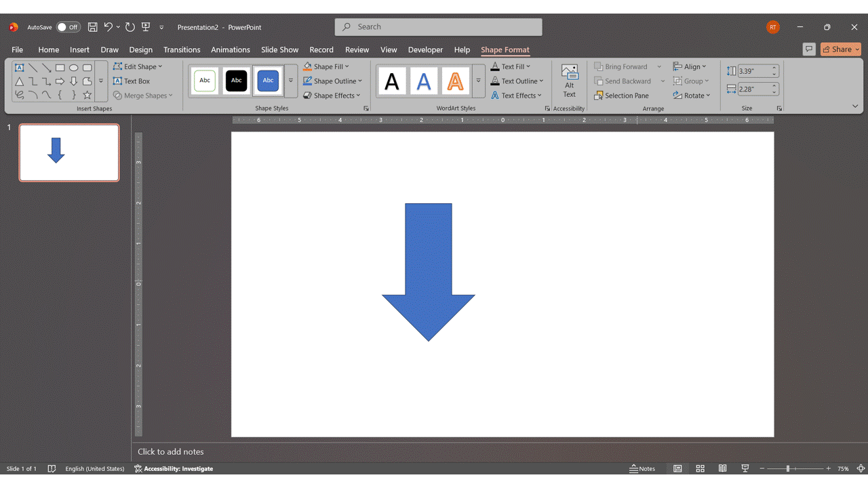Expand the Shape Styles gallery

click(291, 81)
